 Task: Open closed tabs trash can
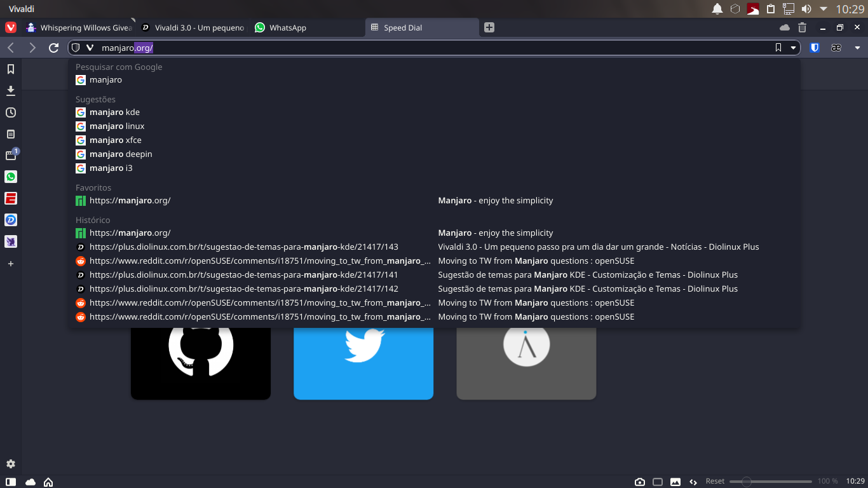click(803, 27)
